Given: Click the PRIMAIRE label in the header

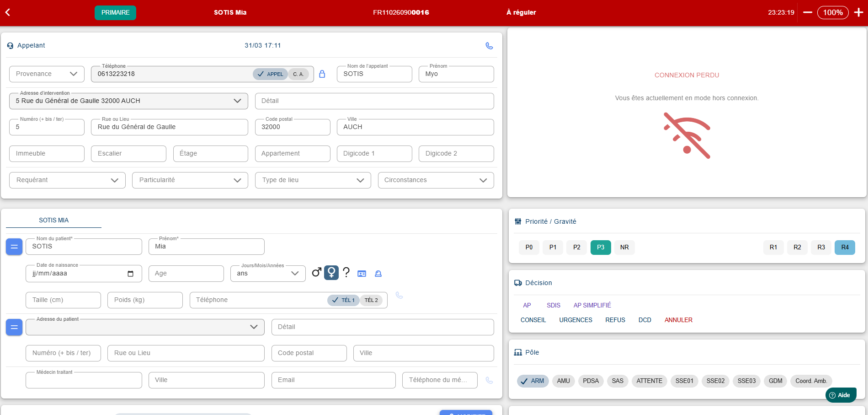Looking at the screenshot, I should pos(115,12).
